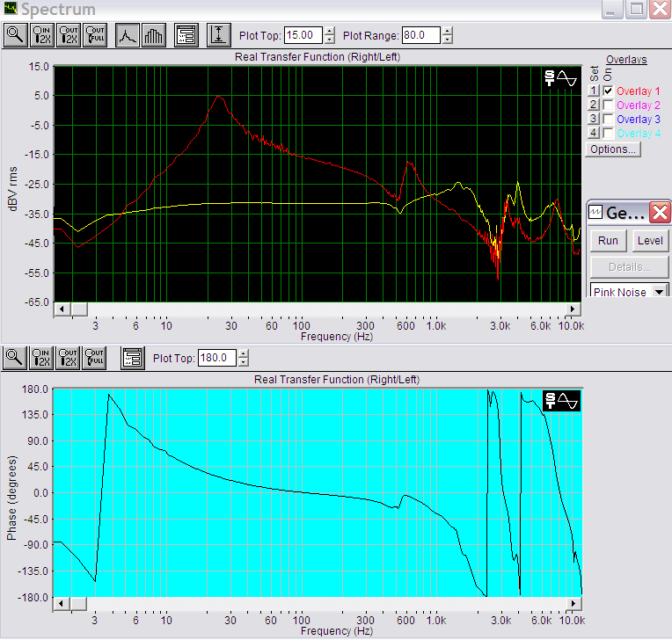This screenshot has height=640, width=672.
Task: Close the generator window
Action: click(x=660, y=212)
